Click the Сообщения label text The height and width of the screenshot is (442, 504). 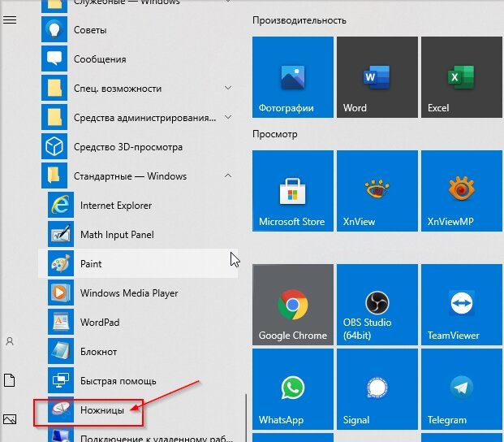click(100, 59)
